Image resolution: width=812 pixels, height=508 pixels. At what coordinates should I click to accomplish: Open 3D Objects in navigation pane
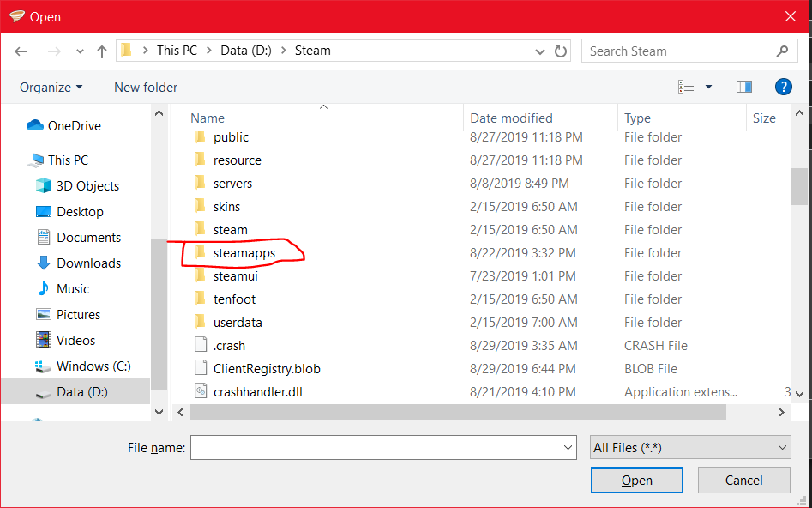tap(78, 185)
